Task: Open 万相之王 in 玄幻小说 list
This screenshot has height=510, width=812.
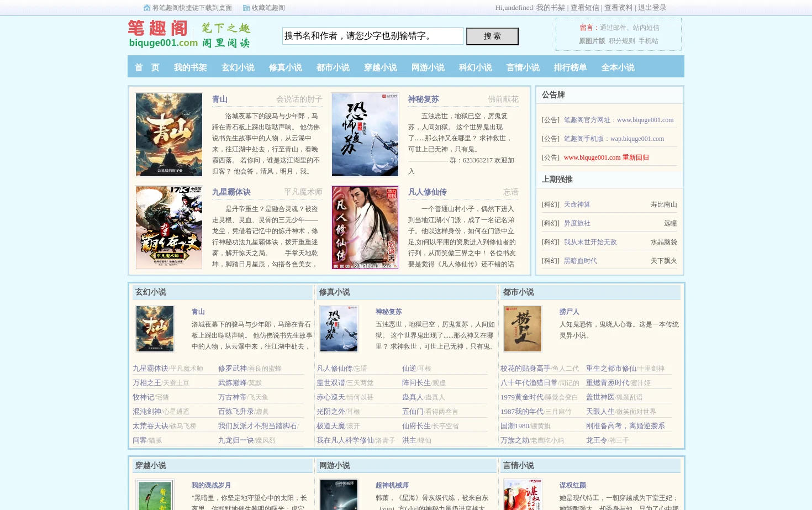Action: 147,383
